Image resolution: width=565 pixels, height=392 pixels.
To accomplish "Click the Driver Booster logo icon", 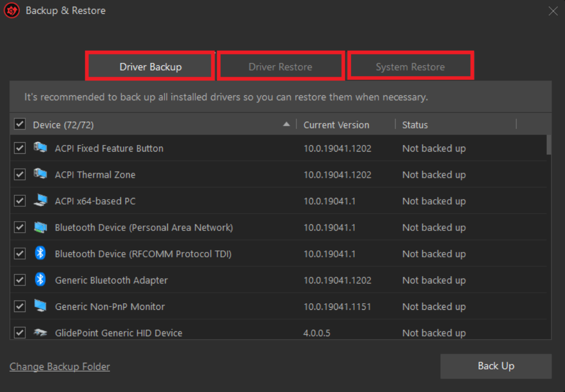I will [x=12, y=10].
